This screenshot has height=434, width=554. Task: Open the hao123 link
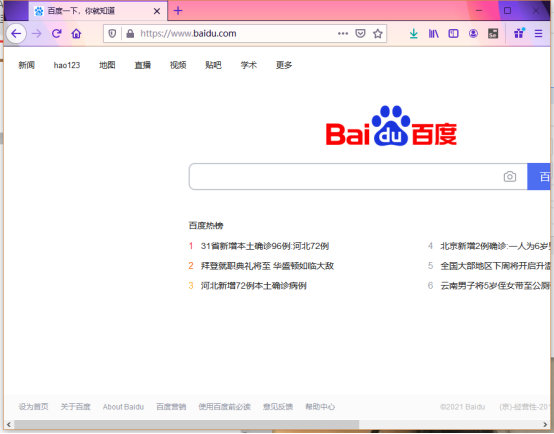67,65
